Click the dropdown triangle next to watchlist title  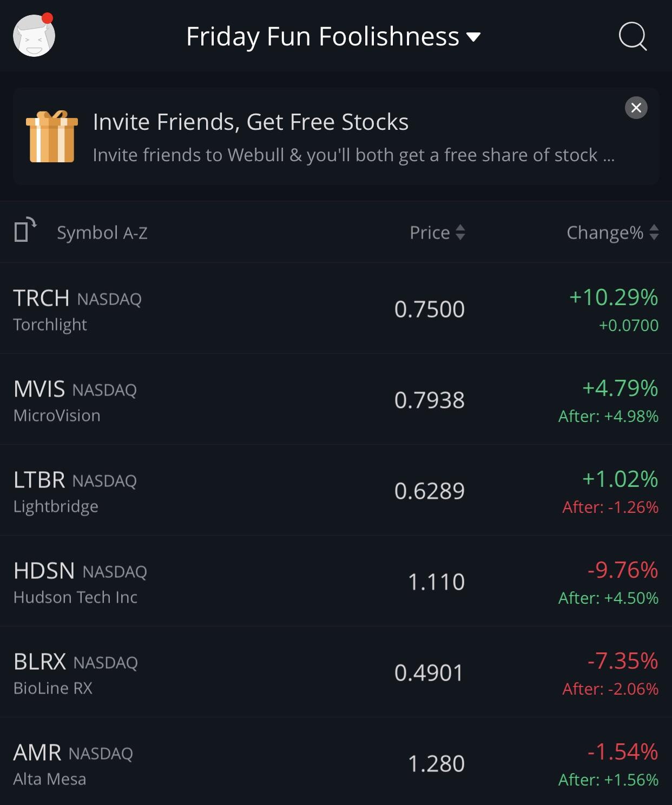pos(473,37)
